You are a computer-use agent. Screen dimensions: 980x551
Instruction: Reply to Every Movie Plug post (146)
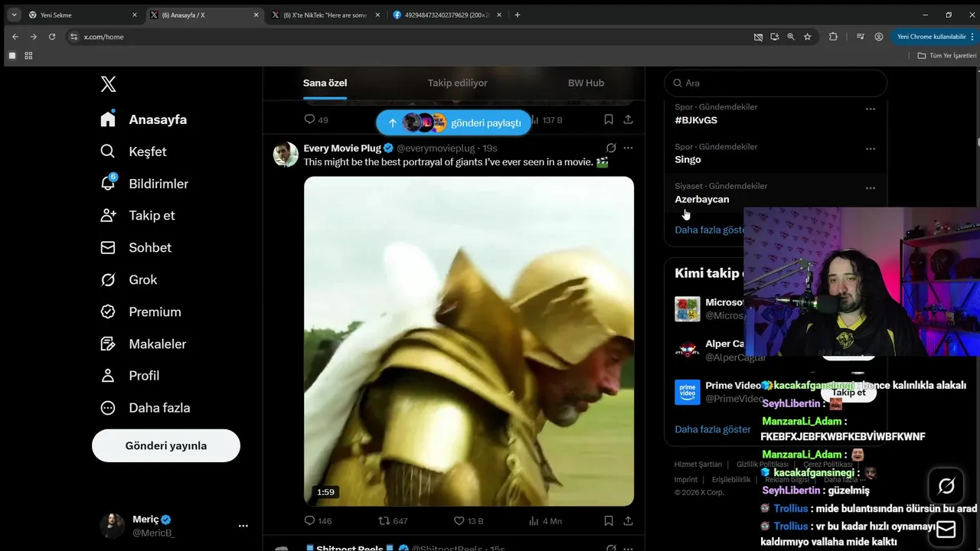pyautogui.click(x=318, y=521)
